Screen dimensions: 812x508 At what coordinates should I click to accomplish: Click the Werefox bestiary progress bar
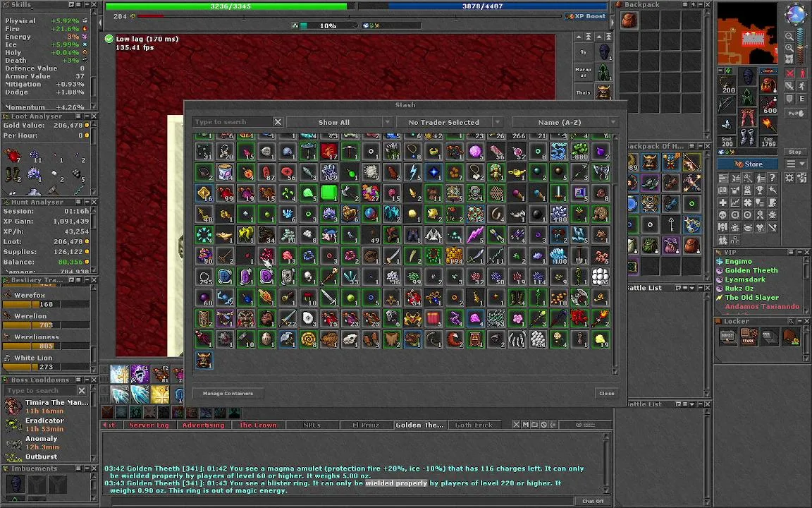[x=46, y=304]
